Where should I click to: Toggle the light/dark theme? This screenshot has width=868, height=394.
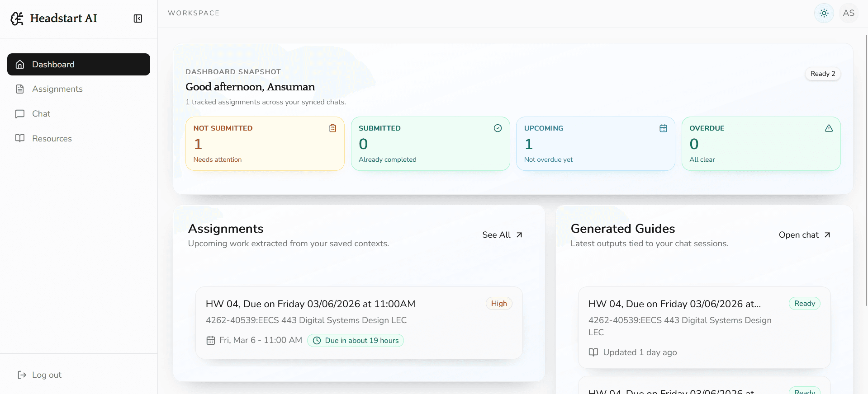point(824,13)
